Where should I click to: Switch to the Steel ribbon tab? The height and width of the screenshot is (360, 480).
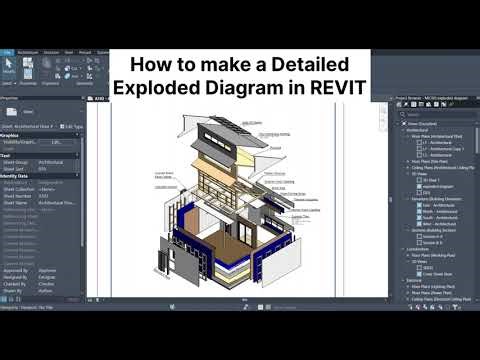(69, 52)
